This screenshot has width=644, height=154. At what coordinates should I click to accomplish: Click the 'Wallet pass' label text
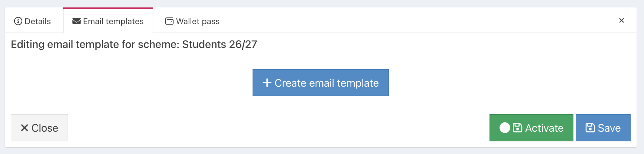[198, 22]
